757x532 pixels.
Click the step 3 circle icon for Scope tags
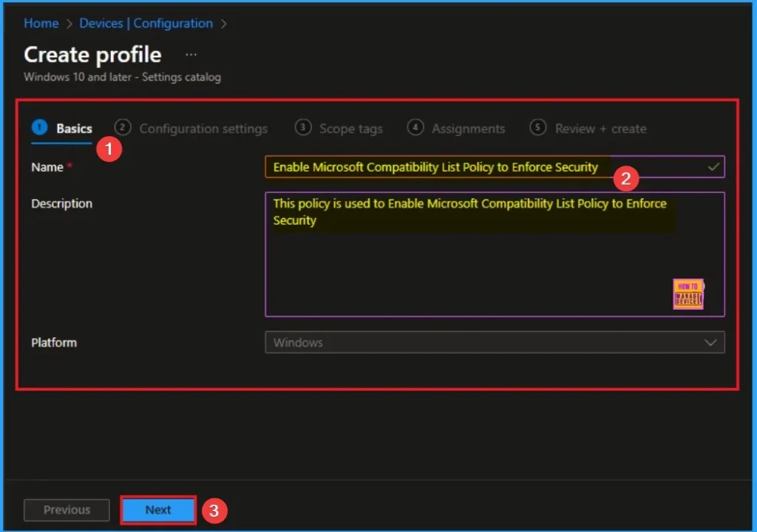pyautogui.click(x=302, y=127)
